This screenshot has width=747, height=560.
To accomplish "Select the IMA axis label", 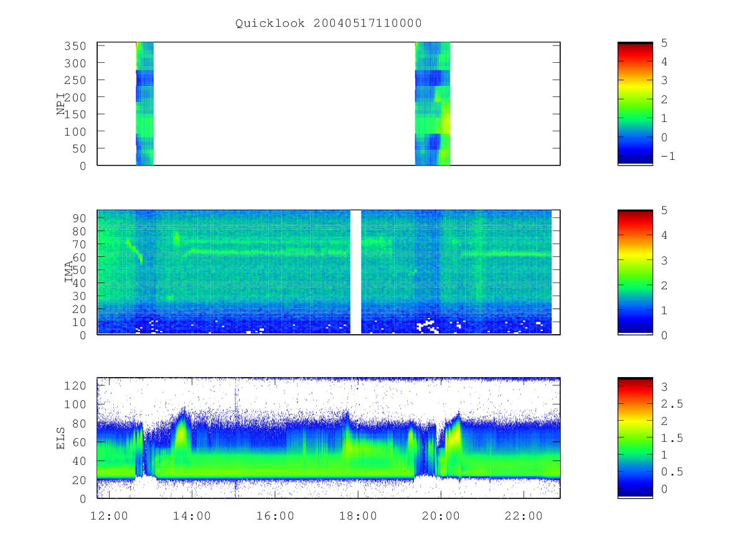I will (x=69, y=272).
